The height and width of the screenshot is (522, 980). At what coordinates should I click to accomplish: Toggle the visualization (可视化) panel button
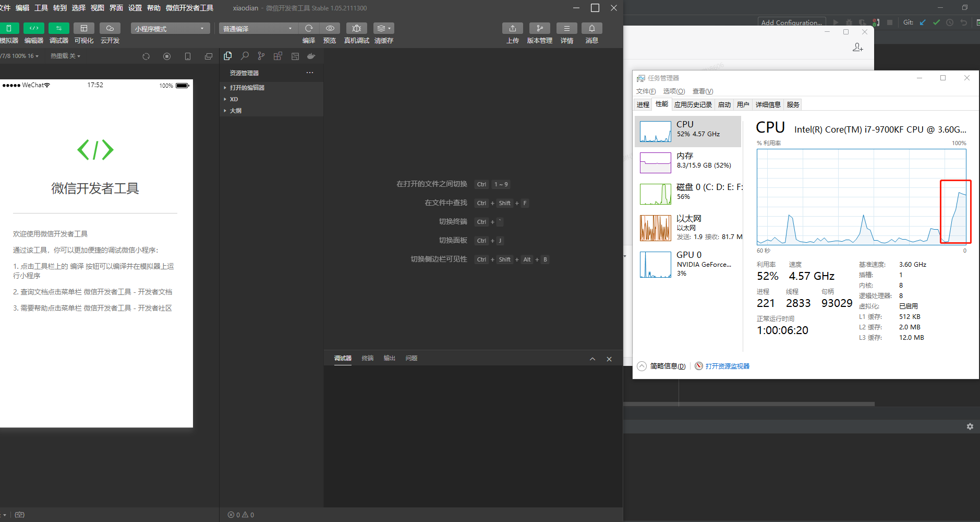84,28
